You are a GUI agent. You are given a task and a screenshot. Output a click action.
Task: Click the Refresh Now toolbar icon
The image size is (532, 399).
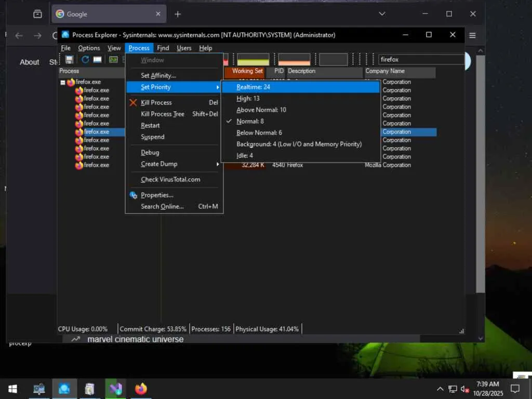point(85,60)
